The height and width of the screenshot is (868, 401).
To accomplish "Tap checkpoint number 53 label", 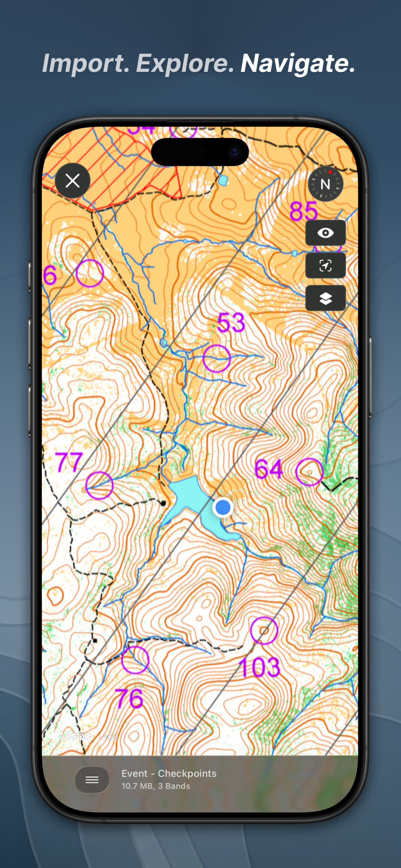I will 231,323.
